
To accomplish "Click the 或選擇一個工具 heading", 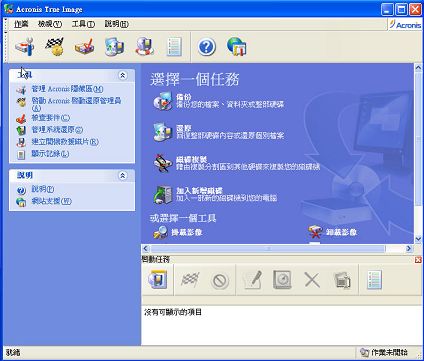I will [x=183, y=218].
